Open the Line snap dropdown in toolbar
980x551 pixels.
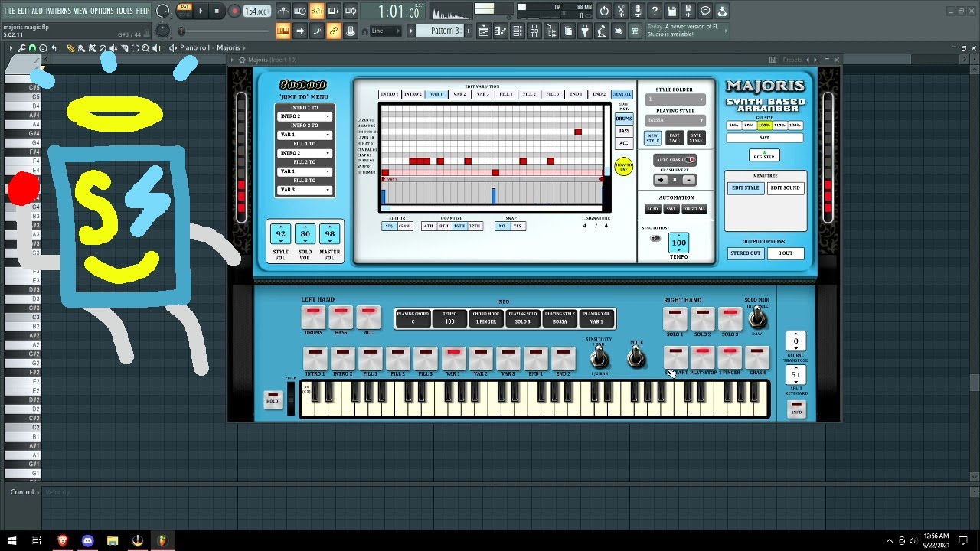tap(386, 31)
